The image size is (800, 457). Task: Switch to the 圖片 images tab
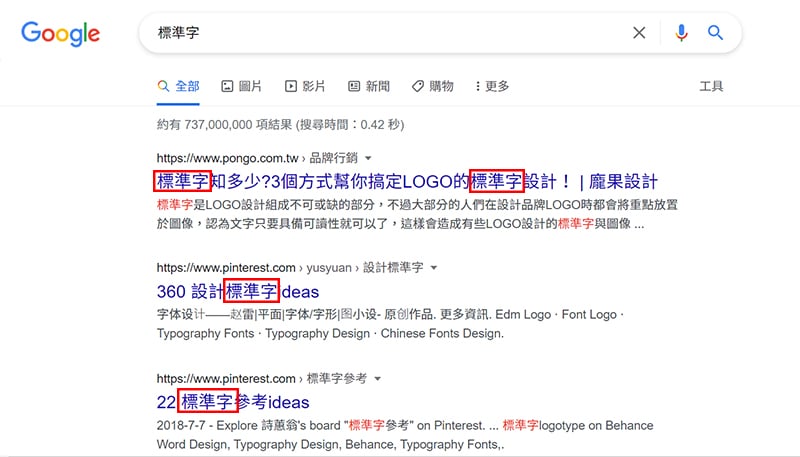click(x=241, y=87)
